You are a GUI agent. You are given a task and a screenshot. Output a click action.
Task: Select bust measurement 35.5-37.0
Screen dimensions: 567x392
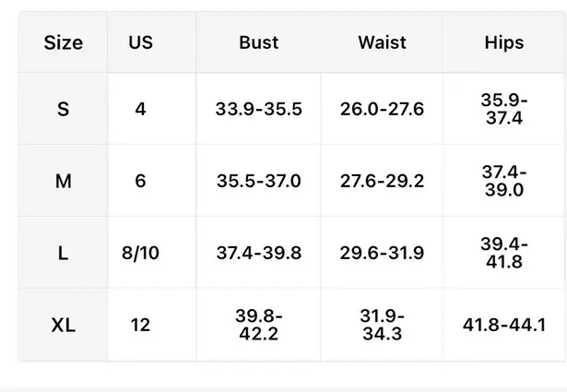click(x=258, y=181)
